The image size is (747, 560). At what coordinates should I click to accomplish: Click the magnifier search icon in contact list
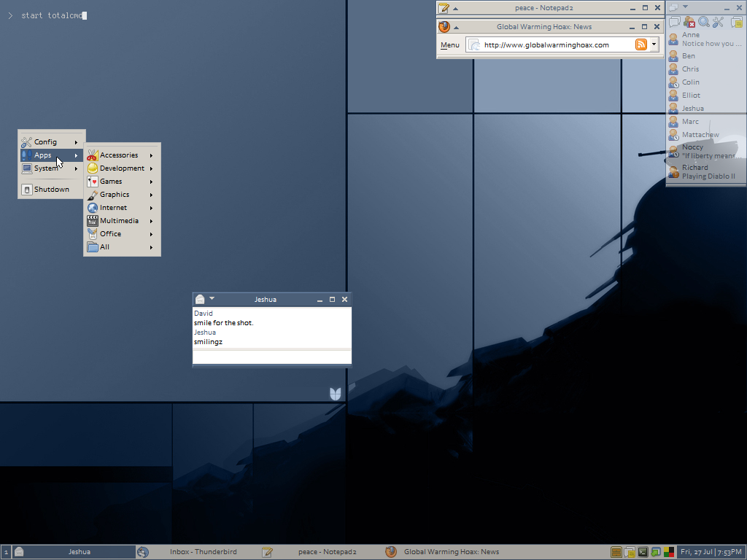coord(703,22)
